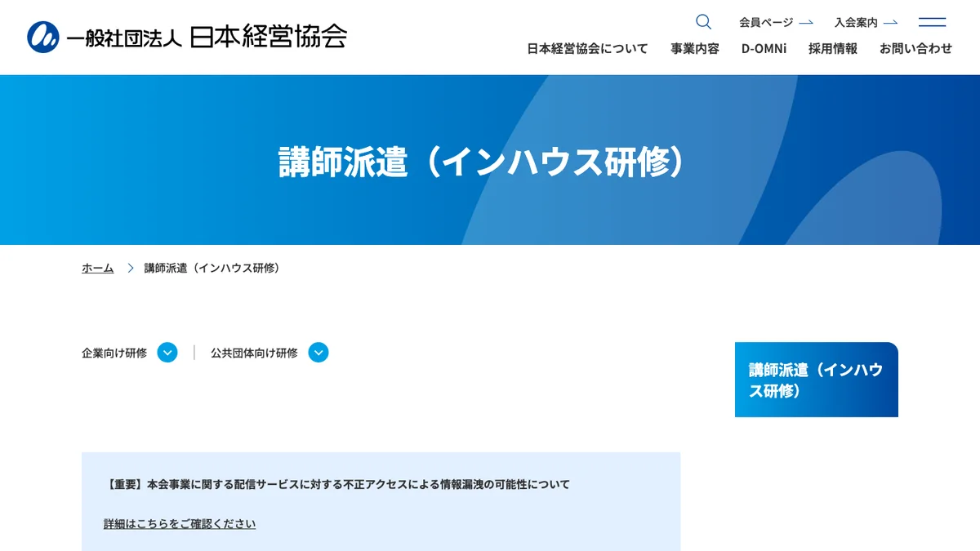Open 日本経営協会について menu
This screenshot has height=551, width=980.
click(587, 49)
